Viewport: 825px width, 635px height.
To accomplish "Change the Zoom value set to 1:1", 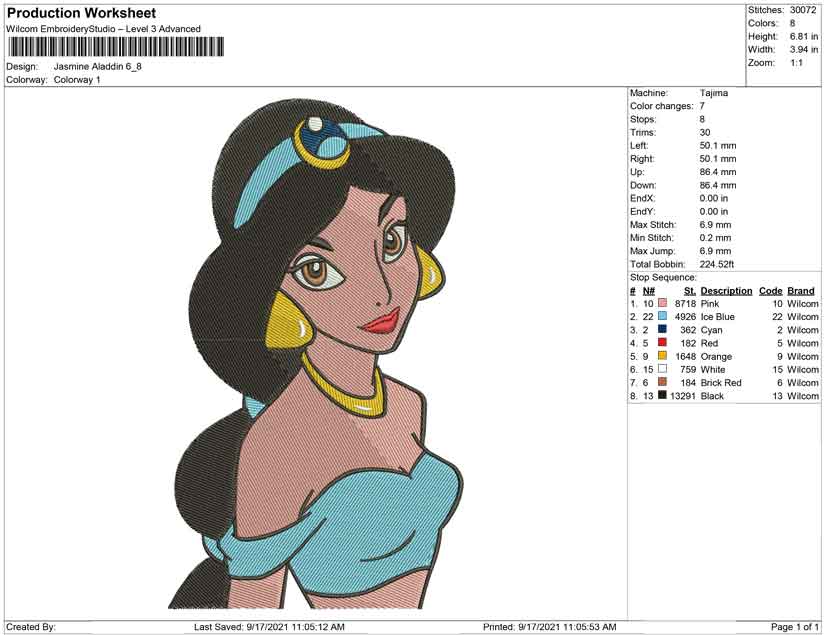I will (791, 61).
